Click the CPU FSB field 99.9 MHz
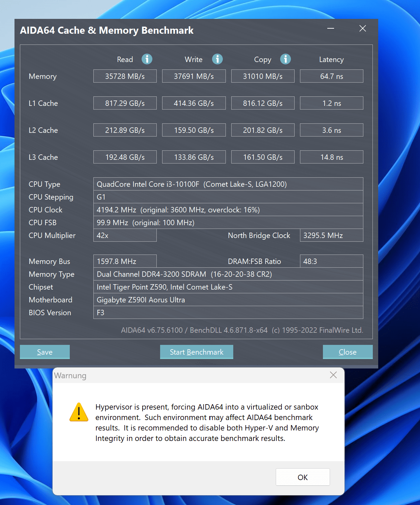 [228, 222]
